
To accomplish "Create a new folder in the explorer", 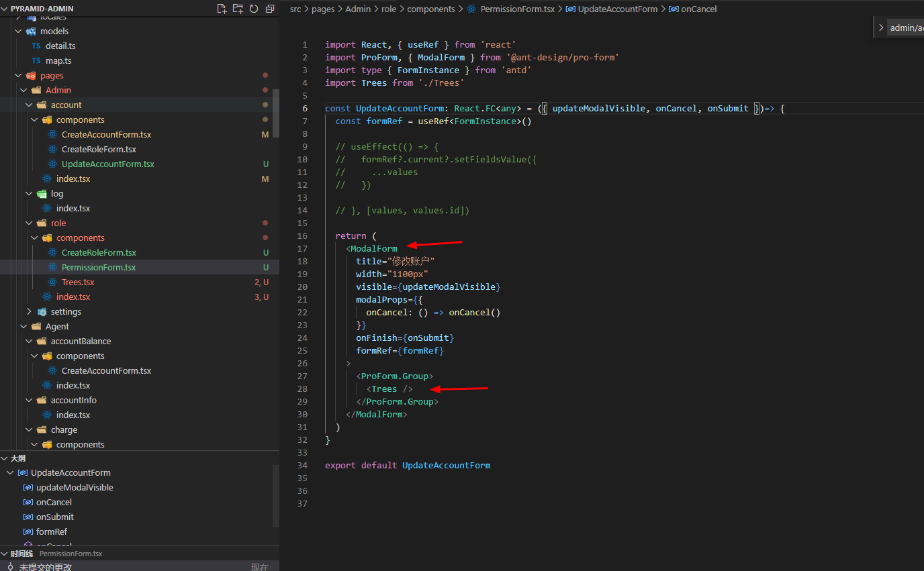I will 238,9.
